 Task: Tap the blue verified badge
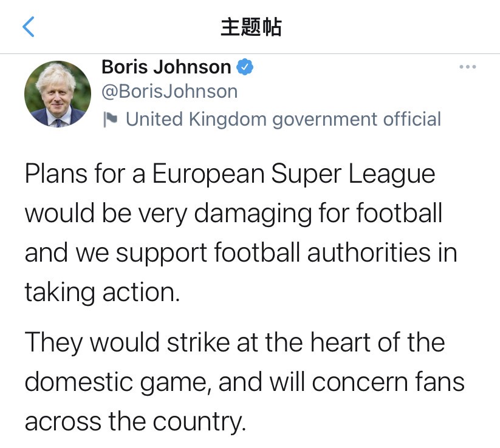[x=244, y=67]
